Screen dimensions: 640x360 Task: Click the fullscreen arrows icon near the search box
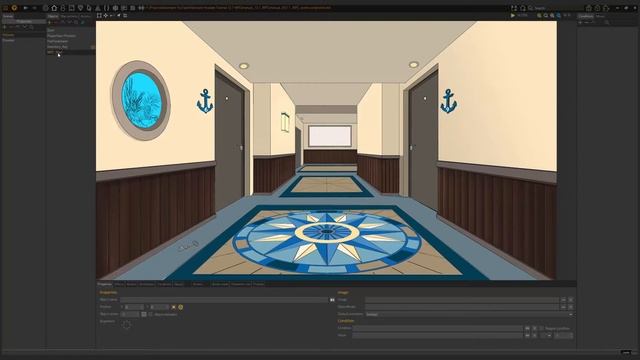514,8
